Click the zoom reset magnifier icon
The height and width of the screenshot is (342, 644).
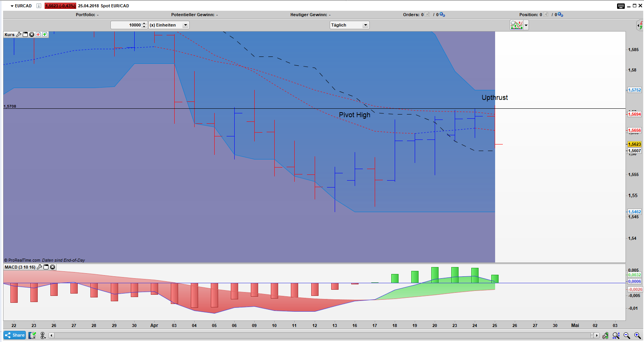pyautogui.click(x=616, y=335)
